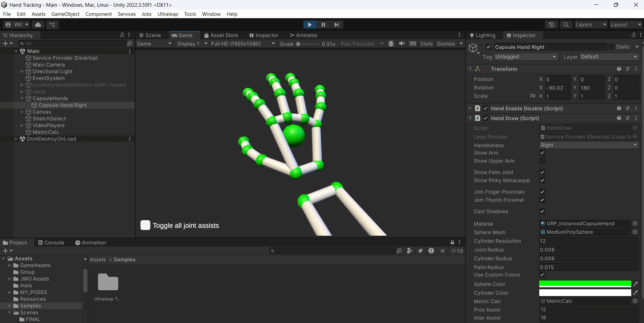Switch to the Console tab

pyautogui.click(x=51, y=243)
